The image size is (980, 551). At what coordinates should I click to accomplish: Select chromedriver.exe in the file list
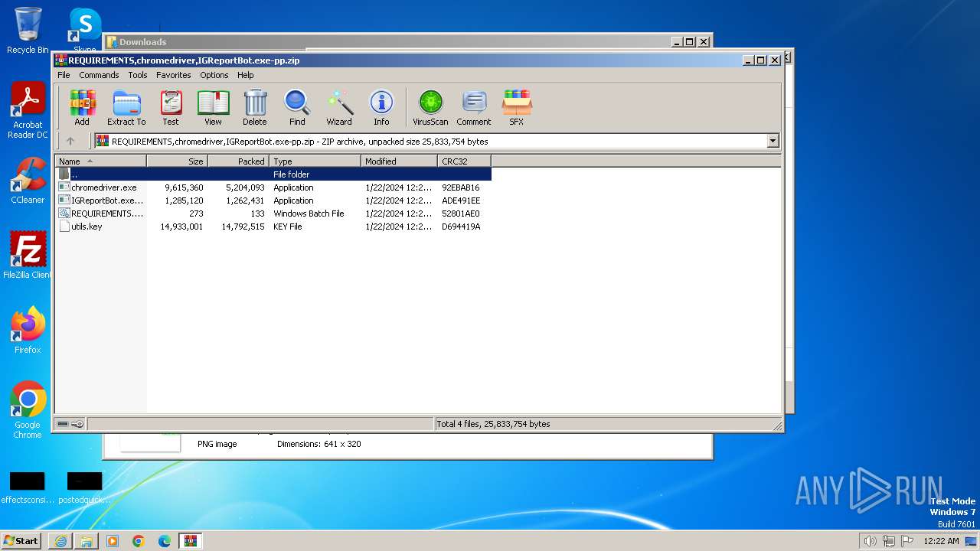[273, 187]
